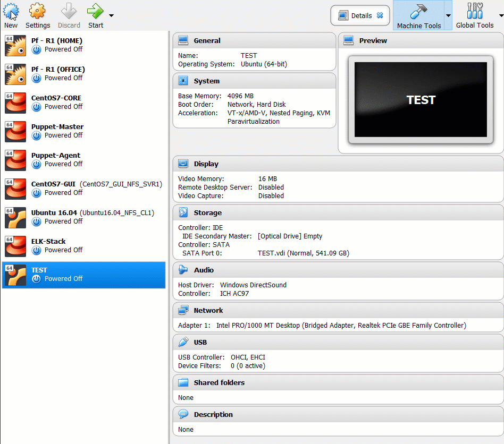The width and height of the screenshot is (504, 444).
Task: Click the Storage section disk icon
Action: (x=183, y=212)
